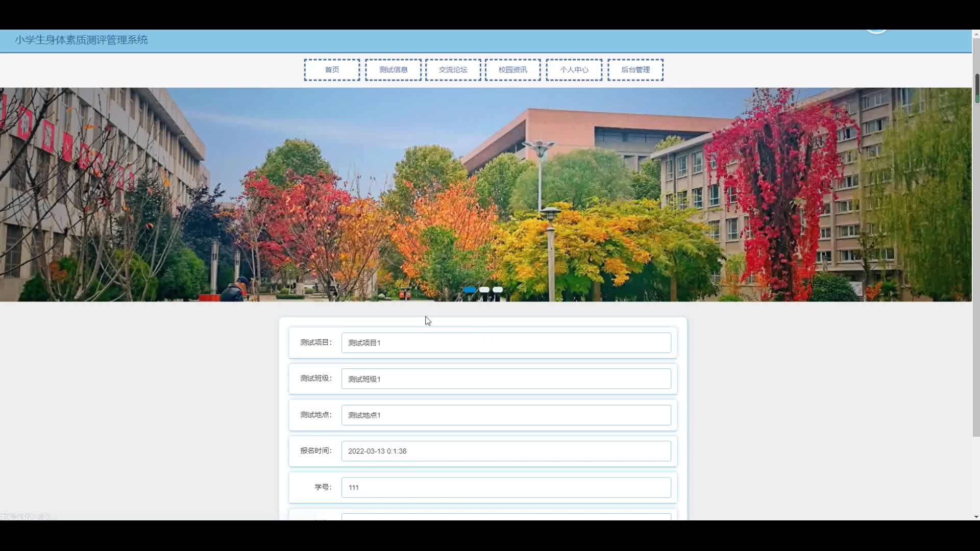Click into the 测试地点 text box
Viewport: 980px width, 551px height.
coord(506,415)
